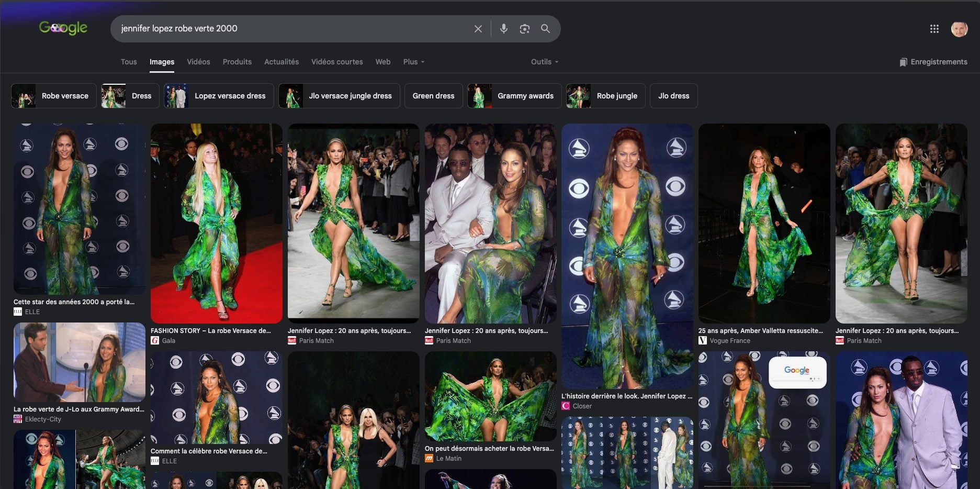Screen dimensions: 980x489
Task: Open Le Matin 'On peut désormais acheter' image
Action: [x=491, y=396]
